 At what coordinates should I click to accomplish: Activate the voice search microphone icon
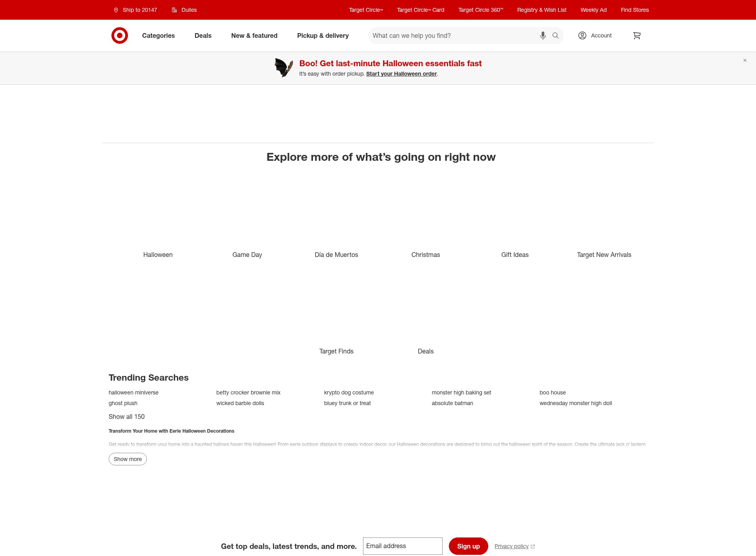point(543,35)
